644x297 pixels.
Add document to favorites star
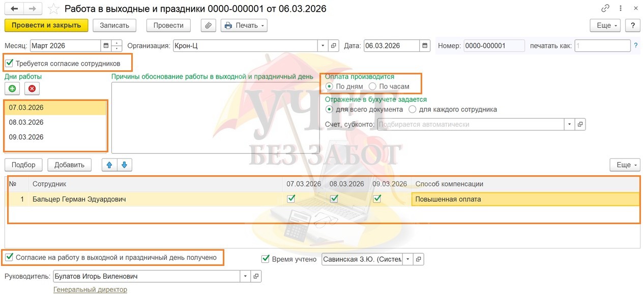pos(53,9)
